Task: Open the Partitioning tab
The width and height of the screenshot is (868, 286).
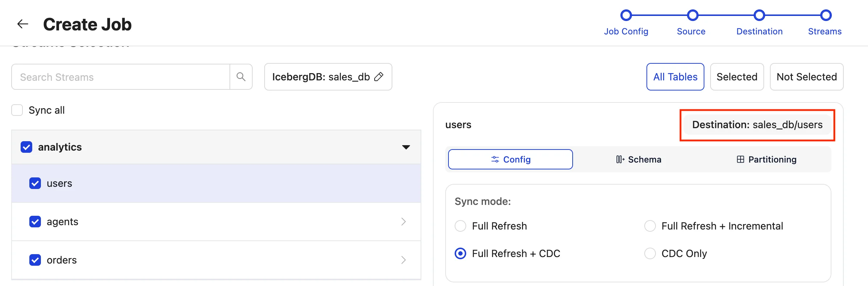Action: click(x=767, y=159)
